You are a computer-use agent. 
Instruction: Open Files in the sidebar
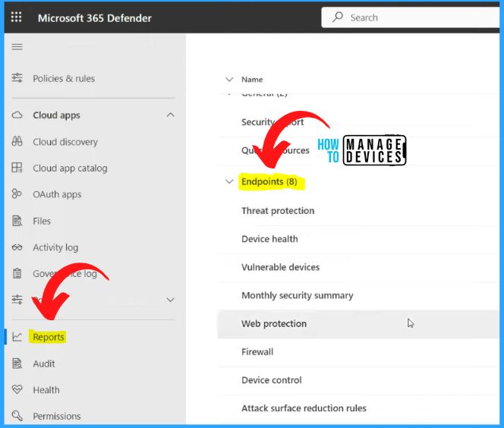42,221
